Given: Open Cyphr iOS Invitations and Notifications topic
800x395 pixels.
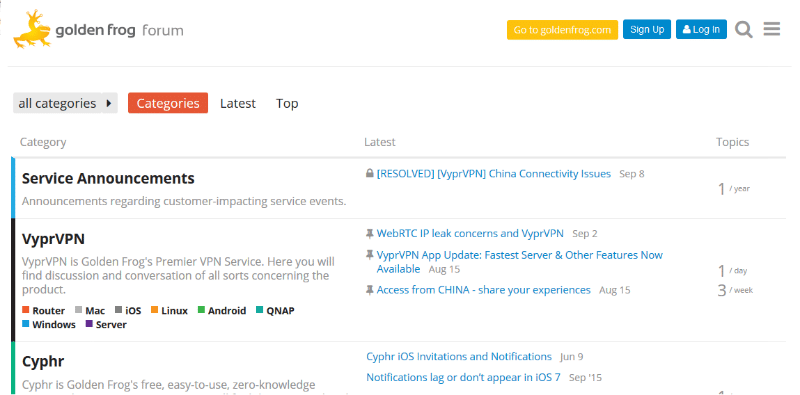Looking at the screenshot, I should (x=459, y=356).
